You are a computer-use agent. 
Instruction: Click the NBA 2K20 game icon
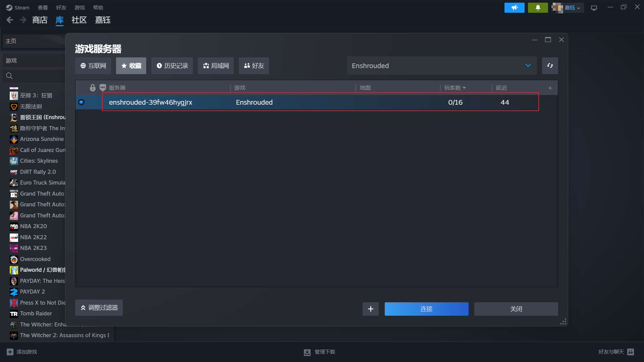14,226
